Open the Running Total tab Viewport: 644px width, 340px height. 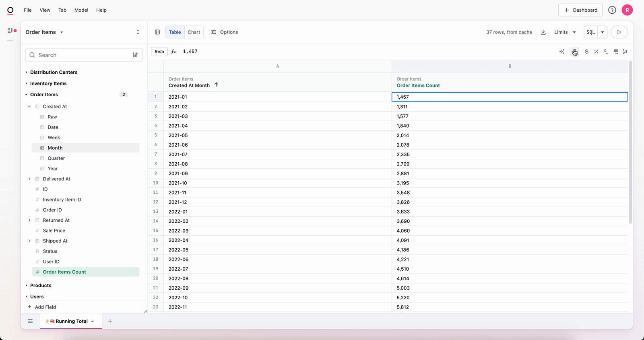(70, 321)
